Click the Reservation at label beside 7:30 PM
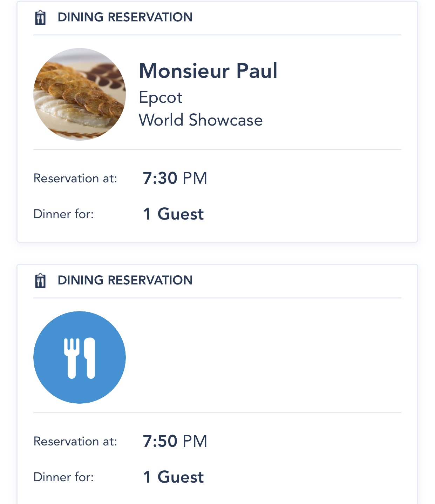 pos(75,179)
